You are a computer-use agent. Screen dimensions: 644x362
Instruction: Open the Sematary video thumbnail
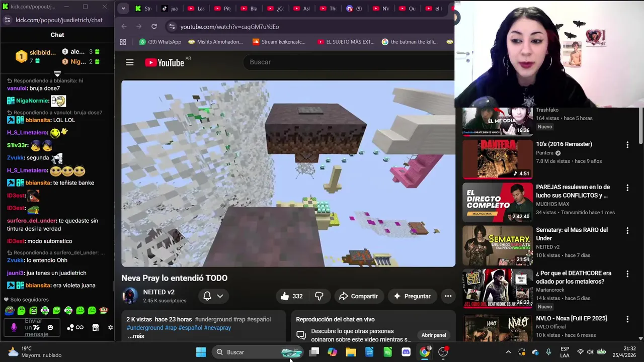tap(498, 245)
